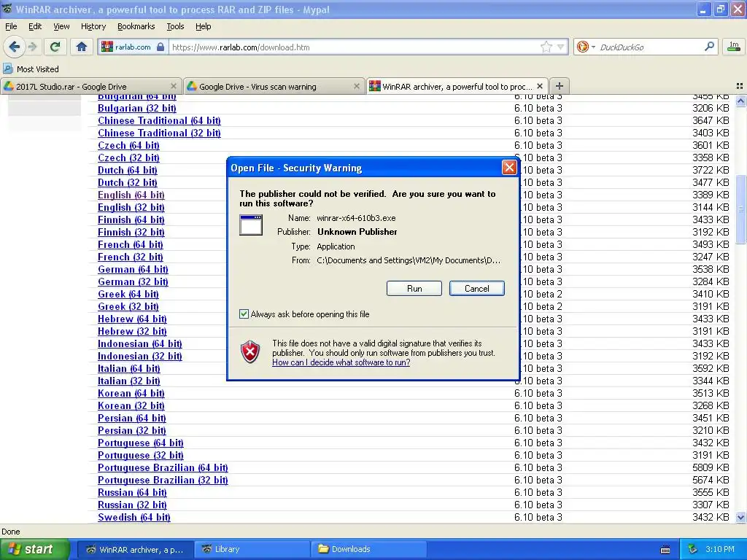
Task: Open the Tools menu
Action: click(x=175, y=26)
